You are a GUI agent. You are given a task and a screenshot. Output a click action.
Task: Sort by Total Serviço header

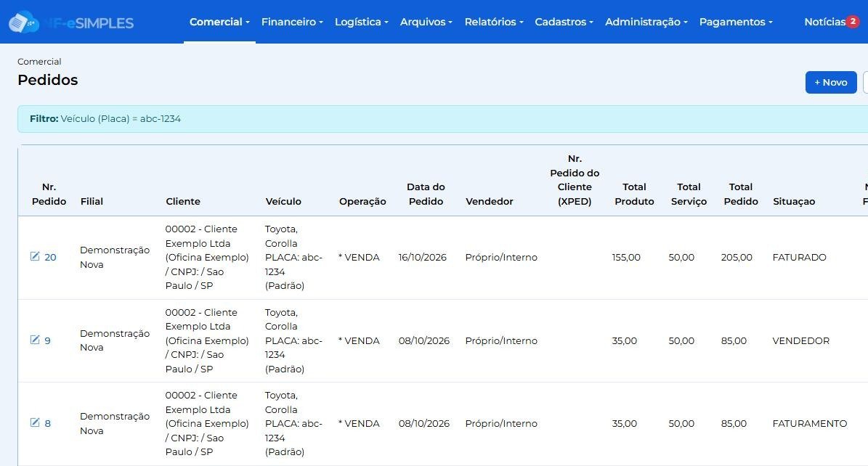click(689, 195)
